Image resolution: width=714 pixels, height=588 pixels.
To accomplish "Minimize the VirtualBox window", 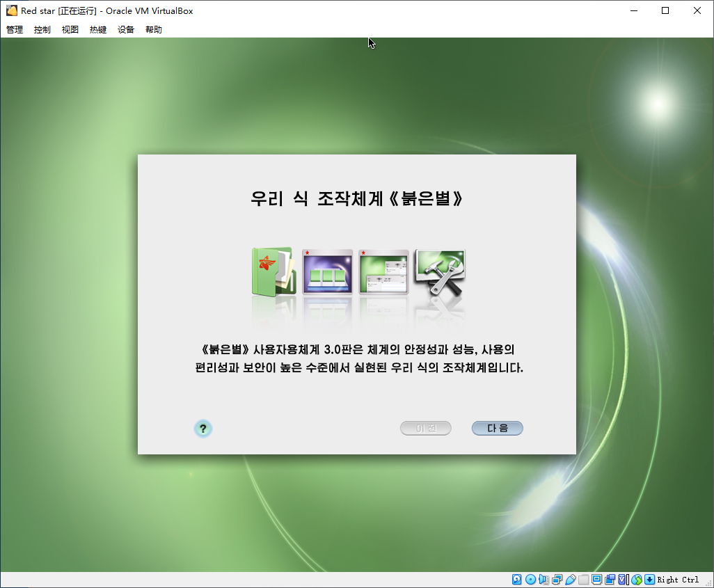I will 633,10.
